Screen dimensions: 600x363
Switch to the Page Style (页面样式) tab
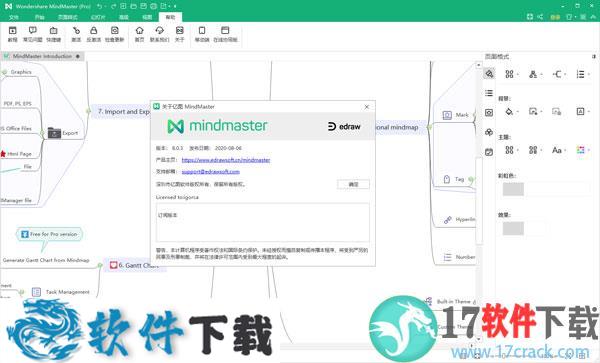[68, 17]
